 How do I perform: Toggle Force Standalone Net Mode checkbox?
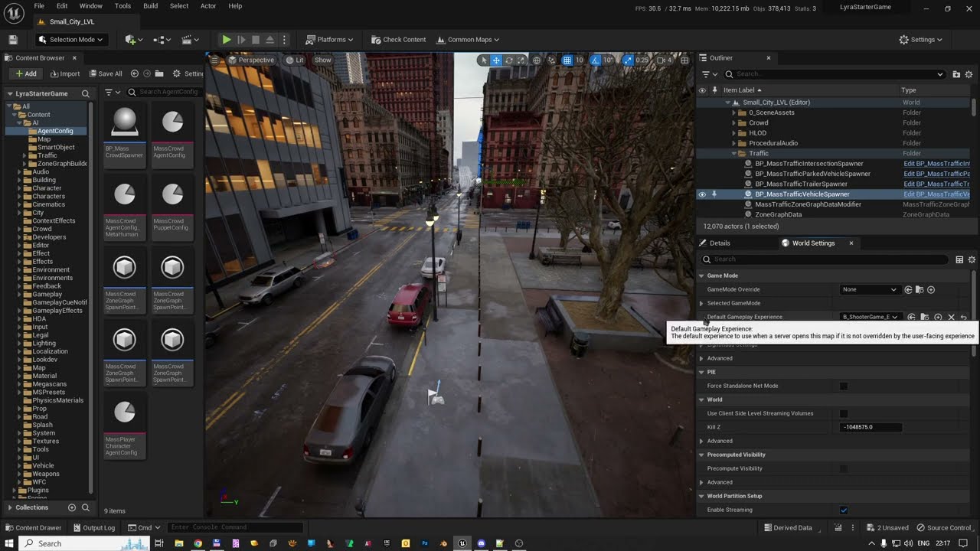click(x=844, y=386)
